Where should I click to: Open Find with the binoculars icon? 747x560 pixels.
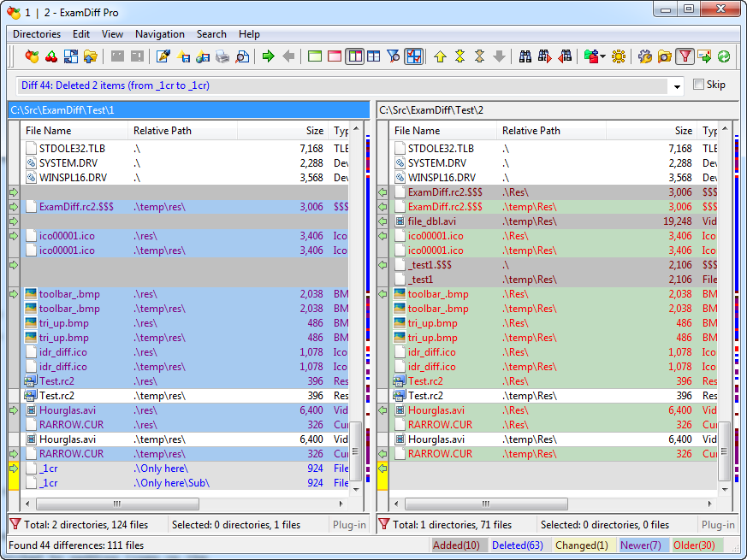click(x=525, y=56)
